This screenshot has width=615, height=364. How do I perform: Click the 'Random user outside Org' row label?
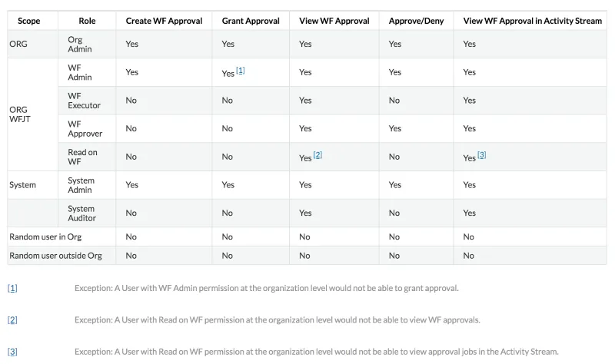(x=55, y=256)
